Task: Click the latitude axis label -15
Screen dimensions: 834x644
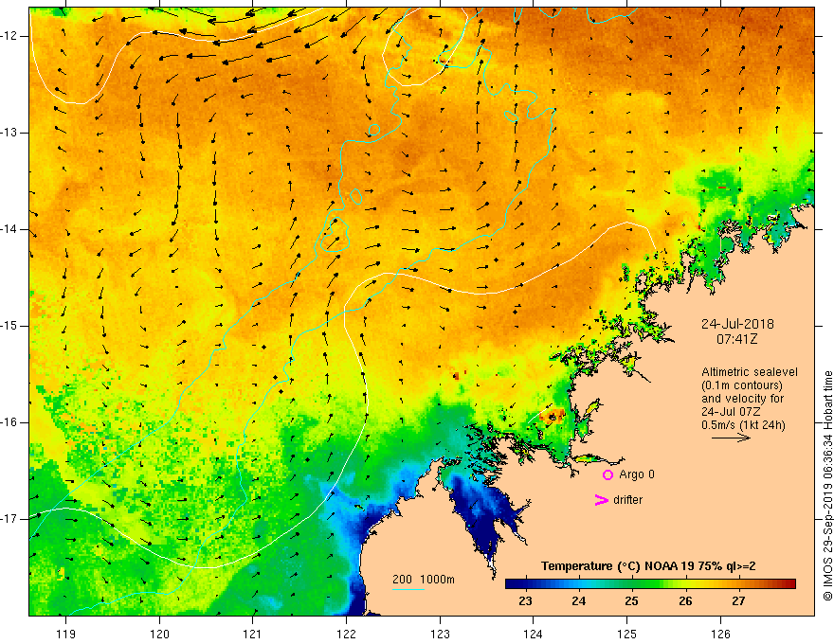Action: (9, 326)
